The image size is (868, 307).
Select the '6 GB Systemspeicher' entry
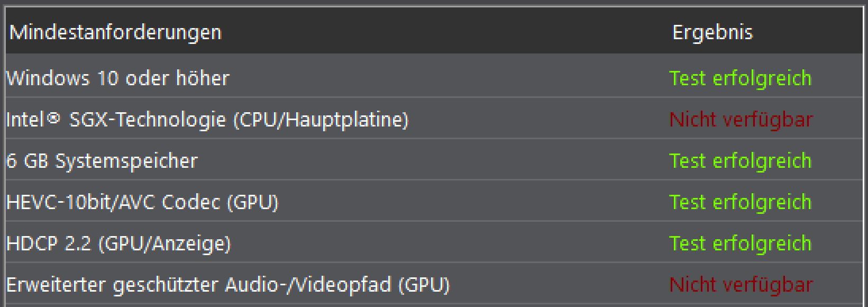102,161
